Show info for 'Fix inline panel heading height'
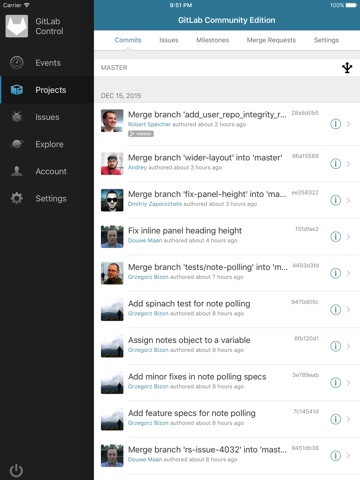Viewport: 360px width, 480px height. [x=335, y=237]
